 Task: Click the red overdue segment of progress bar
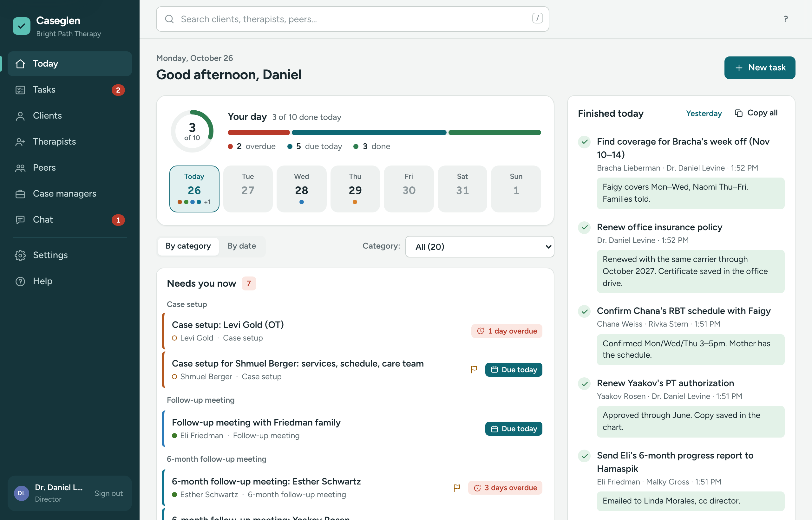(x=259, y=132)
